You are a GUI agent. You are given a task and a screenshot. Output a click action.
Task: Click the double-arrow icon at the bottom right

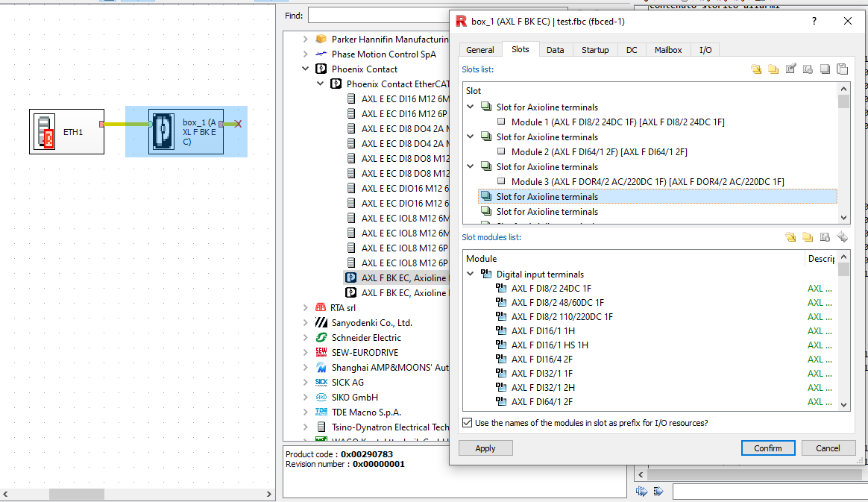(641, 491)
